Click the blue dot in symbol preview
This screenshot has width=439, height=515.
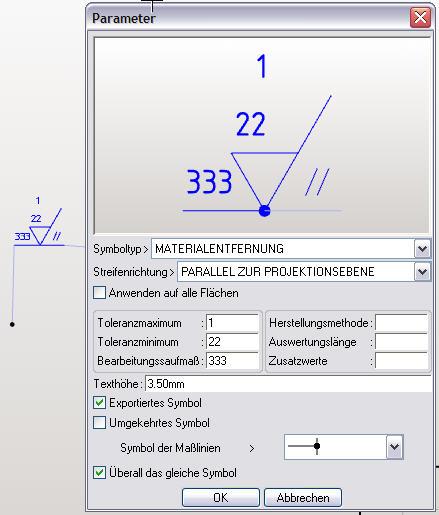pos(264,211)
